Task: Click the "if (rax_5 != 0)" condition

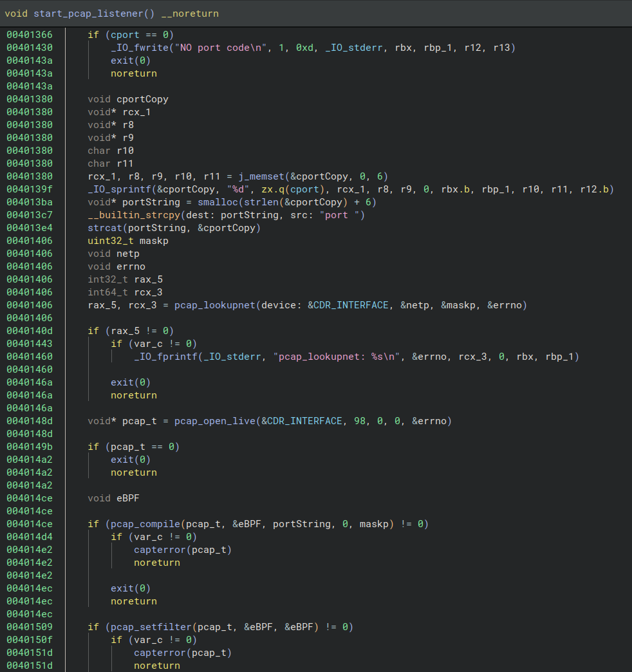Action: pyautogui.click(x=131, y=330)
